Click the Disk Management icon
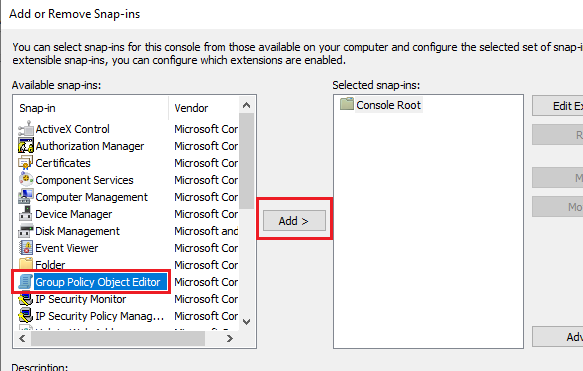The width and height of the screenshot is (583, 371). 26,231
